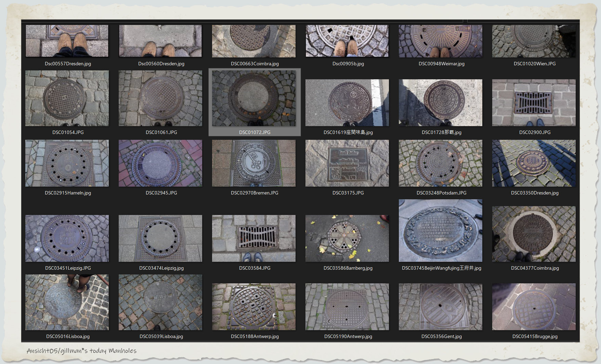
Task: Click file name 'DSC05356Gent.jpg'
Action: [441, 336]
